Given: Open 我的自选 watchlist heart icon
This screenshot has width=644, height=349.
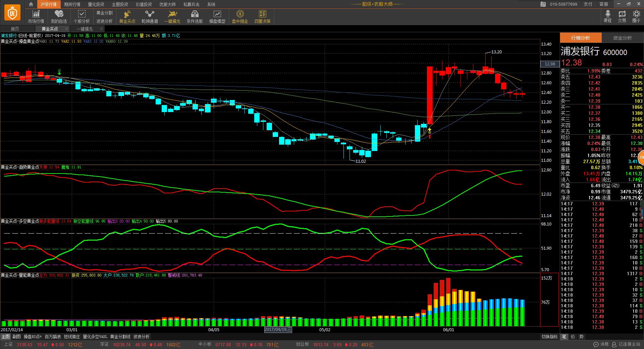Looking at the screenshot, I should (x=59, y=16).
